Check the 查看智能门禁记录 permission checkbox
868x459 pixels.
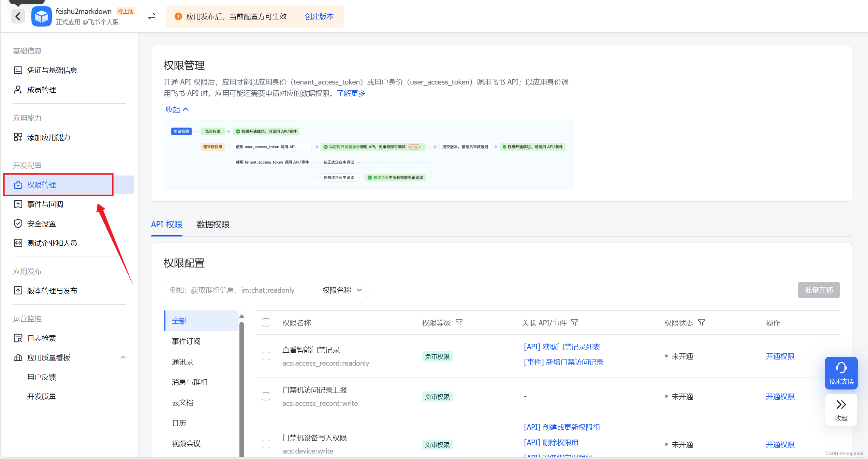coord(266,356)
